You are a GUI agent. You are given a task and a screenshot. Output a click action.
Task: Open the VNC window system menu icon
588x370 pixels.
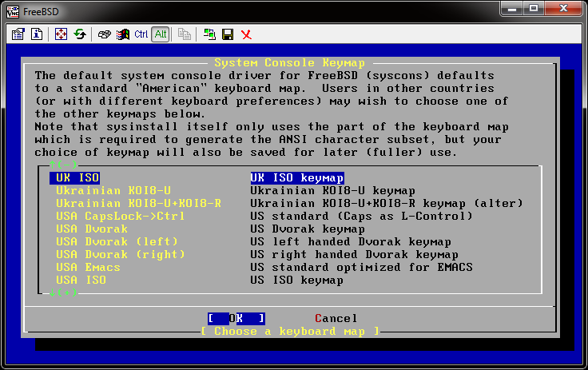(12, 12)
